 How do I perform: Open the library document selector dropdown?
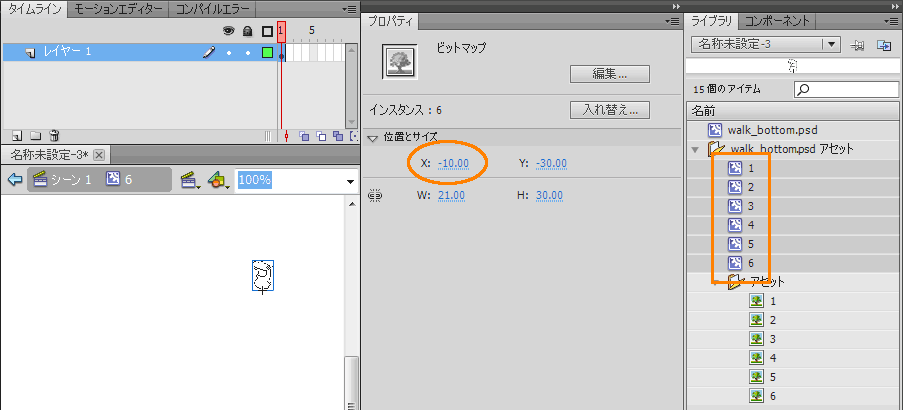[830, 44]
